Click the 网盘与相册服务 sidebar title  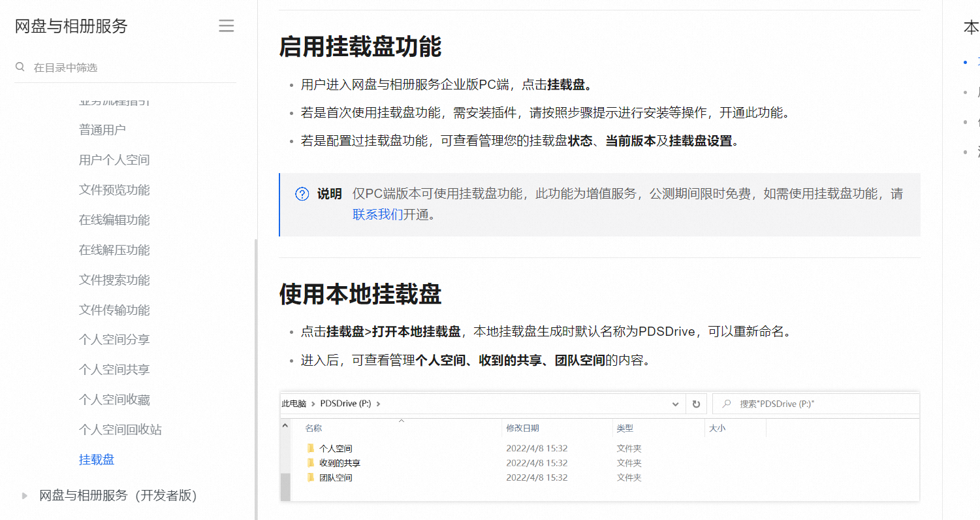pyautogui.click(x=71, y=26)
